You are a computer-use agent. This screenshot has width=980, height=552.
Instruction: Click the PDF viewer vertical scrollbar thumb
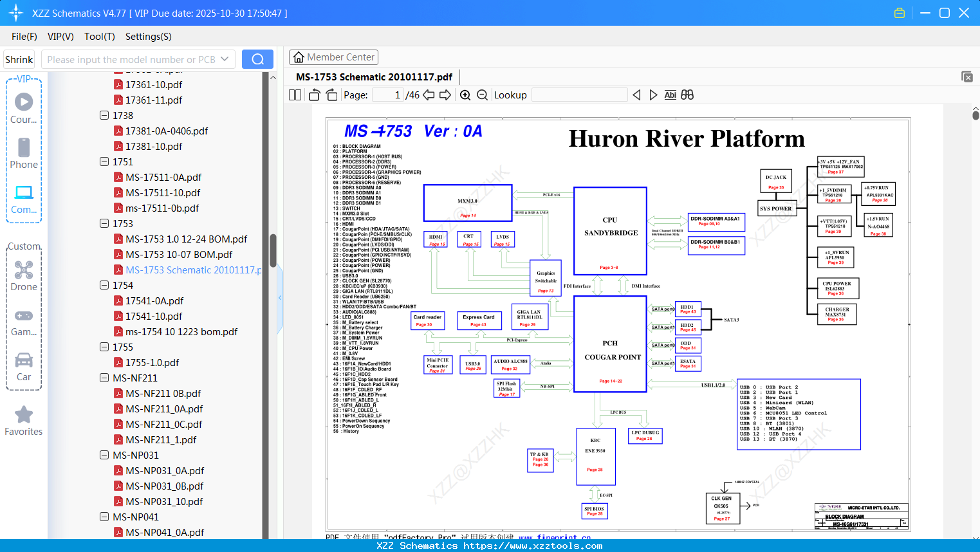(x=975, y=115)
